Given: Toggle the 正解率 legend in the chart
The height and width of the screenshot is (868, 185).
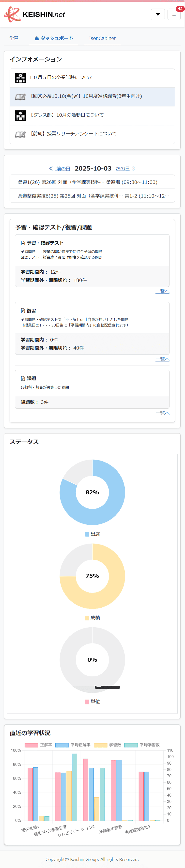Looking at the screenshot, I should coord(38,745).
